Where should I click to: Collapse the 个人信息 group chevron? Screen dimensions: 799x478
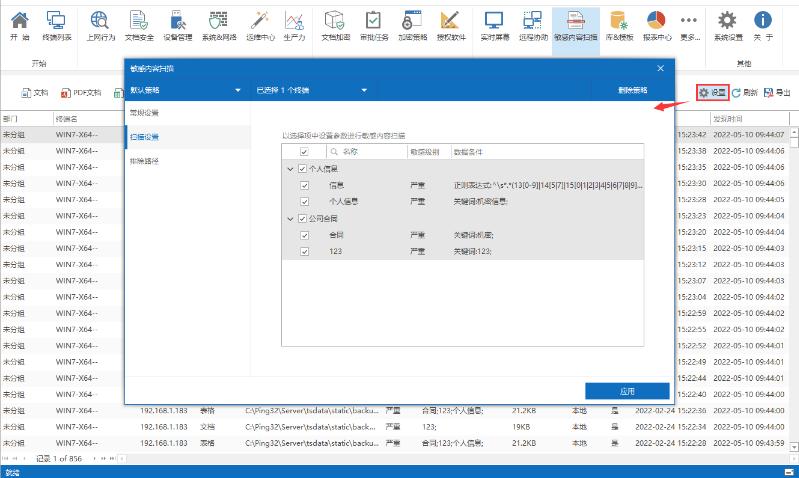click(289, 169)
